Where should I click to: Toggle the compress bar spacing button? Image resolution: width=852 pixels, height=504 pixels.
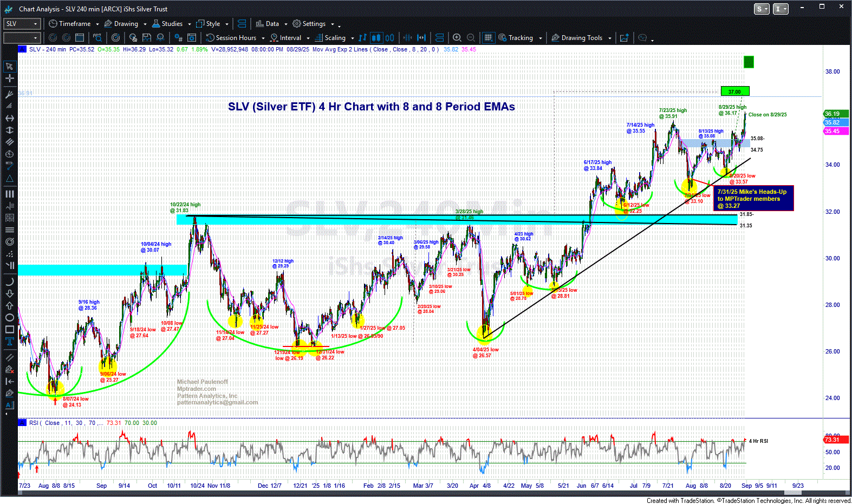point(407,38)
